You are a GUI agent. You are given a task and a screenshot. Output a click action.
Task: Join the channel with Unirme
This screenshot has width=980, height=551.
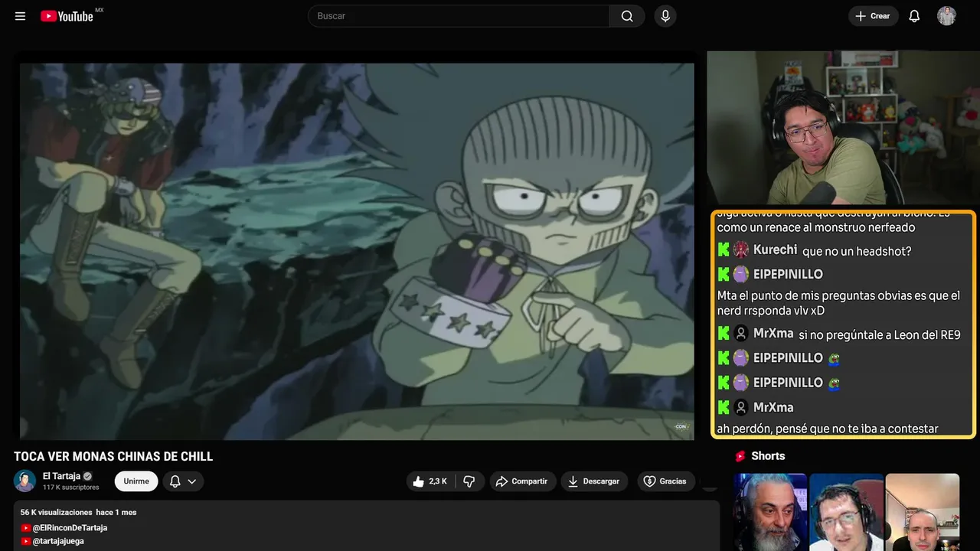(136, 481)
